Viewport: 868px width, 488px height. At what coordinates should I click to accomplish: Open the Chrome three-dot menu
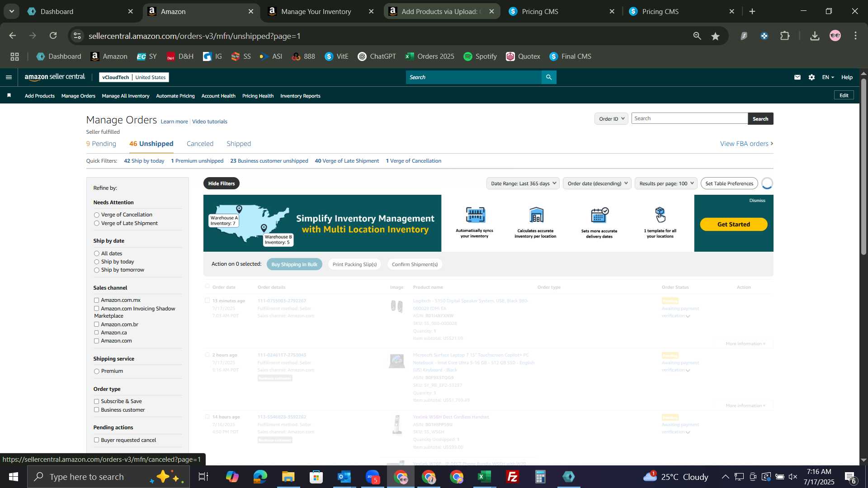[856, 36]
